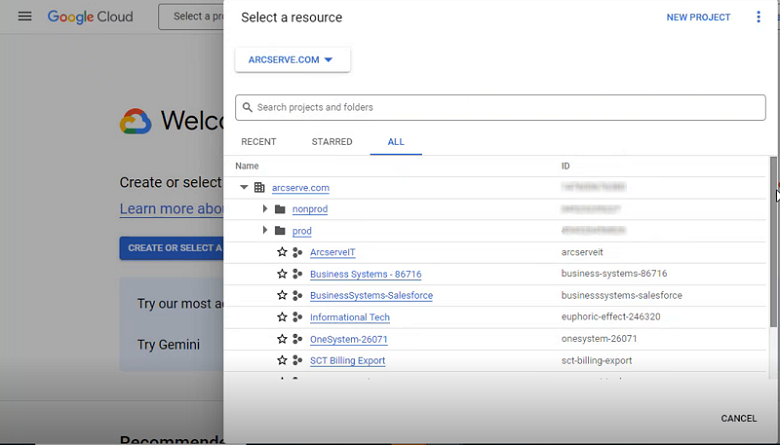780x445 pixels.
Task: Click Try Gemini in background page
Action: coord(169,345)
